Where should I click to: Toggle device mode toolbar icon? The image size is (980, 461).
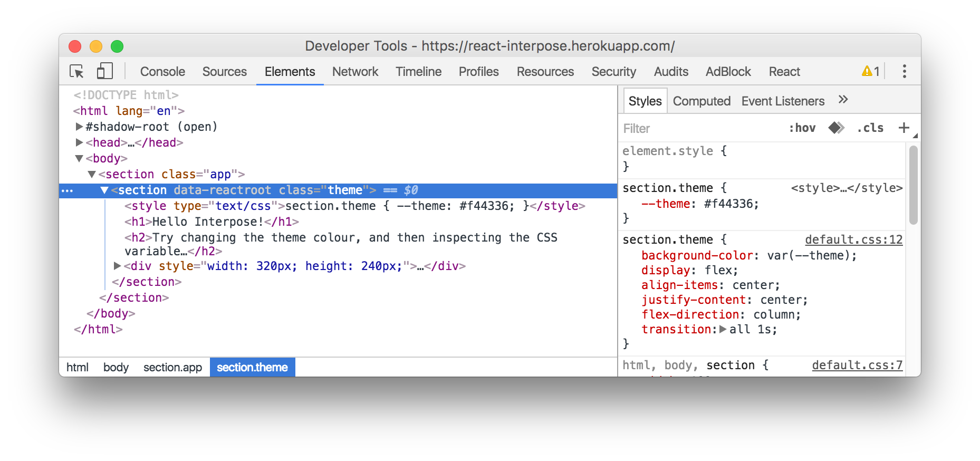(x=104, y=71)
